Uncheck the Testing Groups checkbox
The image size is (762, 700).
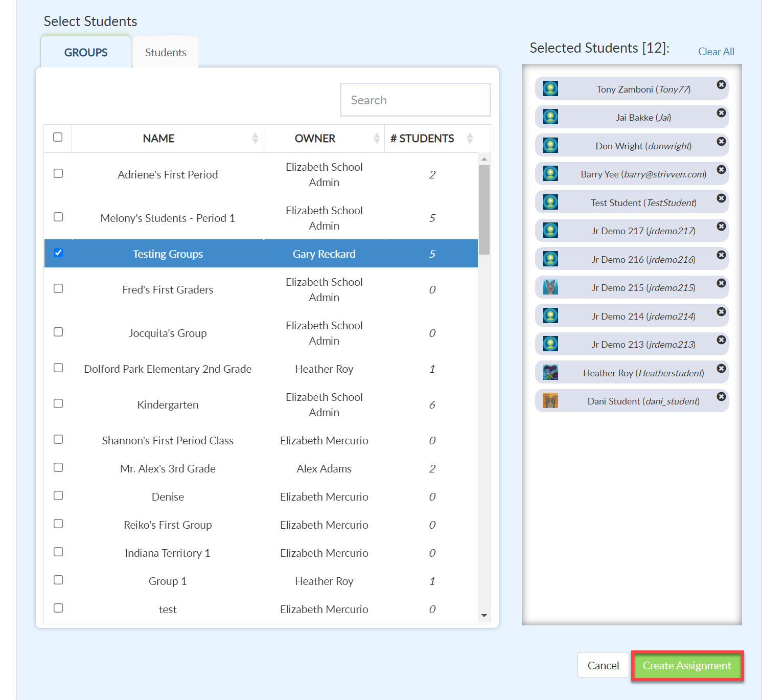click(x=58, y=253)
